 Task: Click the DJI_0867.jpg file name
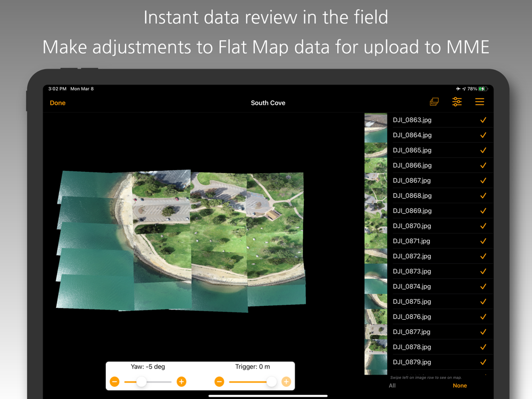tap(412, 180)
